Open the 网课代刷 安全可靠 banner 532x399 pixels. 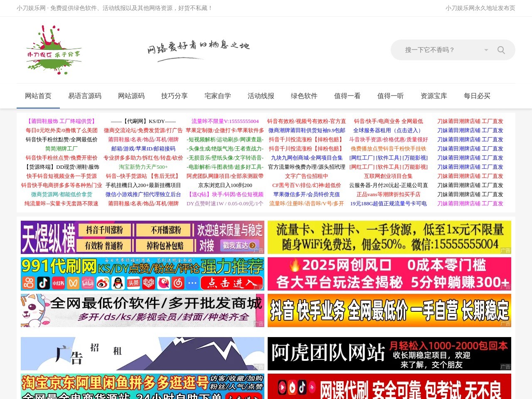(389, 386)
